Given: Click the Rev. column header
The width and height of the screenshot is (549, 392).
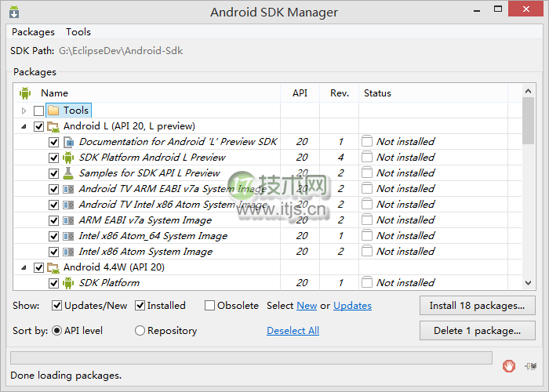Looking at the screenshot, I should (340, 93).
